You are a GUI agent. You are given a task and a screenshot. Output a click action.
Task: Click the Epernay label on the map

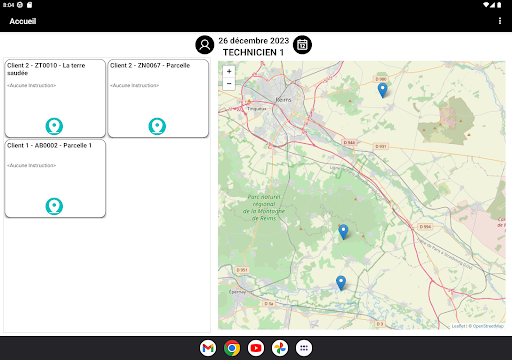pos(237,292)
